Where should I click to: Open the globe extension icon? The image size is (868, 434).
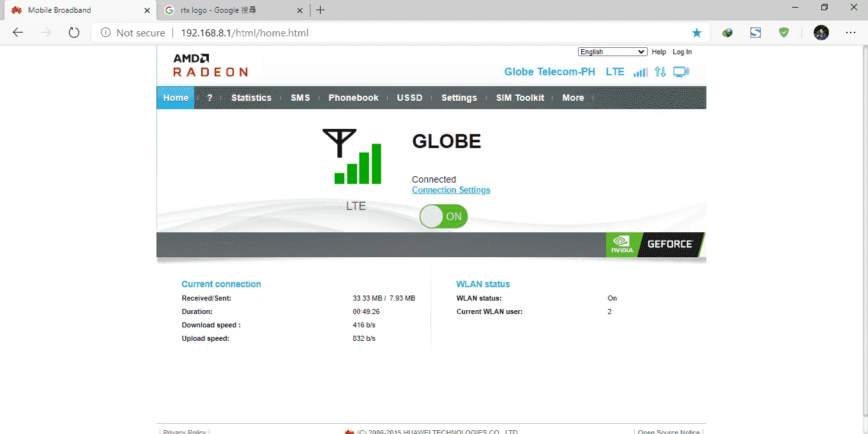pos(727,33)
